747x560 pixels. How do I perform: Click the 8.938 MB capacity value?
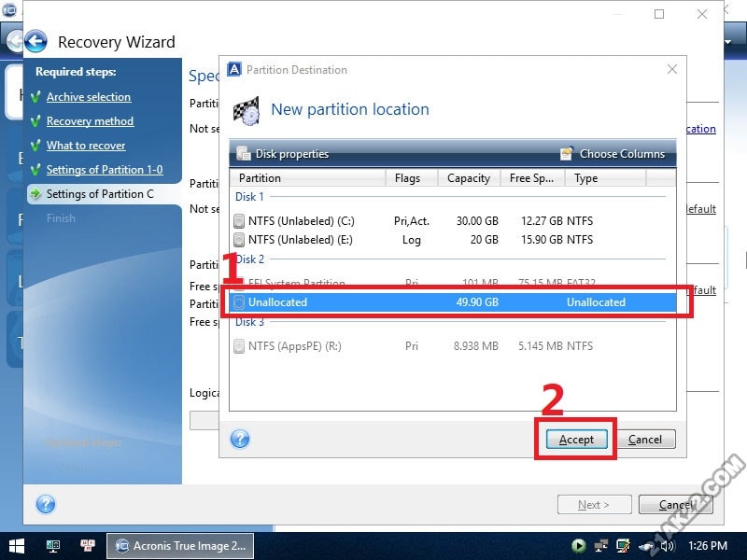click(476, 345)
